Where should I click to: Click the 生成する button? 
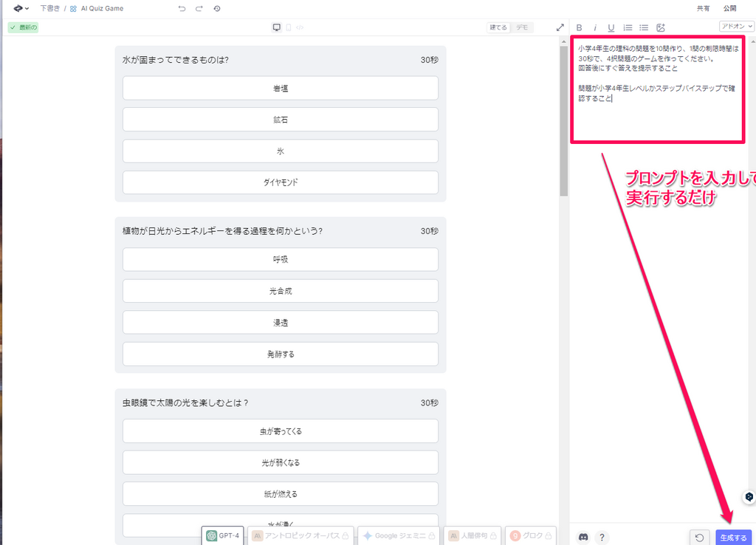pos(733,537)
